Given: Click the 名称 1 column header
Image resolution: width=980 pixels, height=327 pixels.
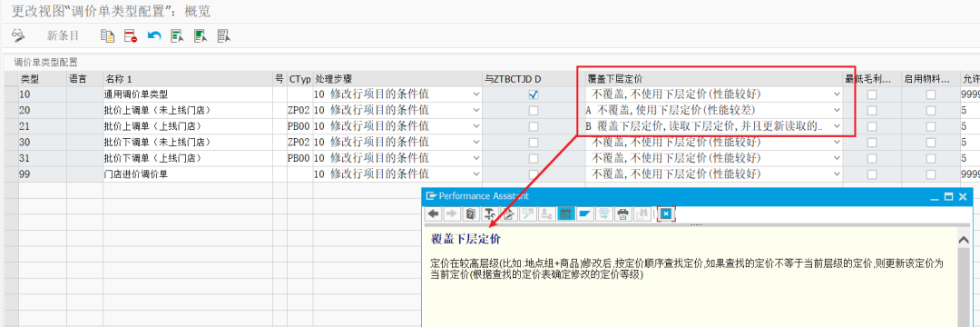Looking at the screenshot, I should (x=188, y=79).
